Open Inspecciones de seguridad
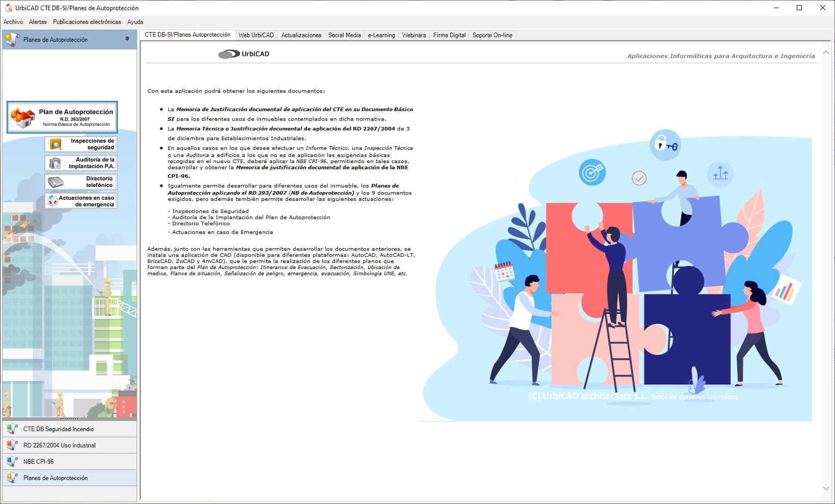The image size is (835, 504). 81,144
